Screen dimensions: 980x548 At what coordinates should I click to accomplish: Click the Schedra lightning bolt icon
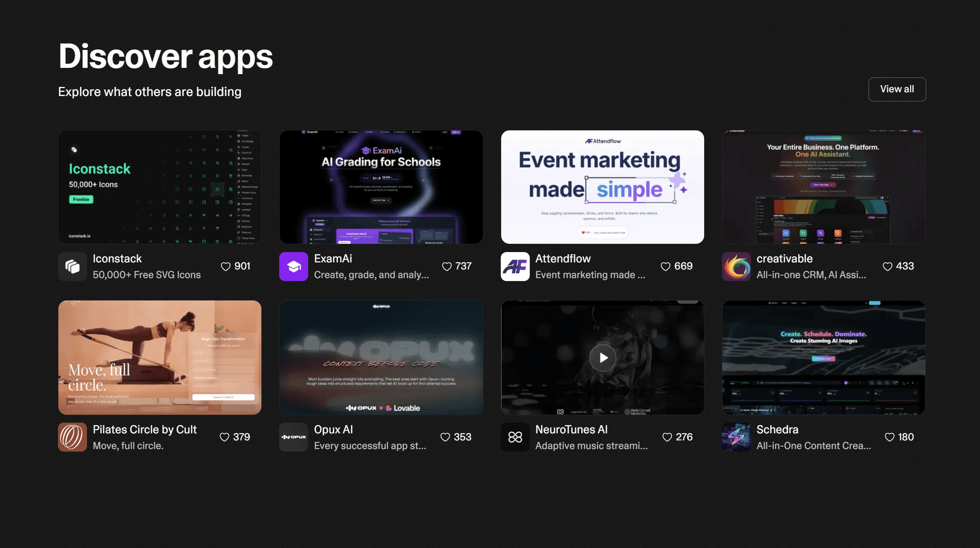(x=736, y=437)
